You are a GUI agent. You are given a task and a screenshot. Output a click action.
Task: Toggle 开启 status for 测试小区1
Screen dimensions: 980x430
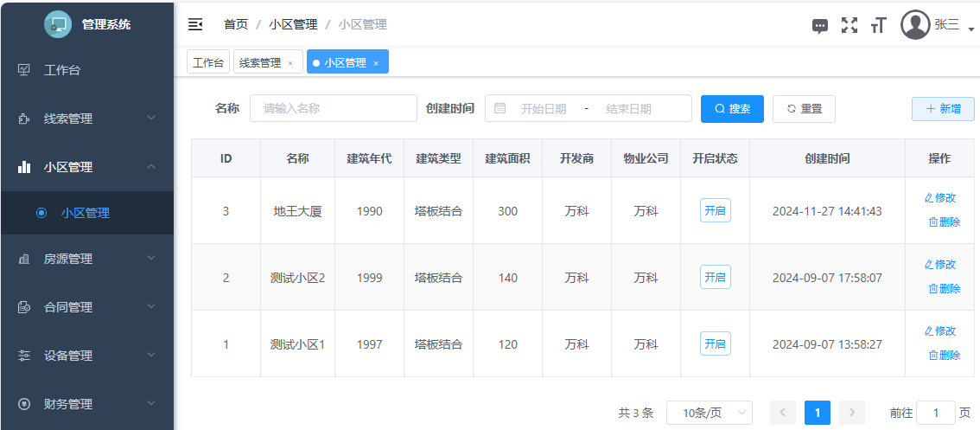click(x=715, y=343)
